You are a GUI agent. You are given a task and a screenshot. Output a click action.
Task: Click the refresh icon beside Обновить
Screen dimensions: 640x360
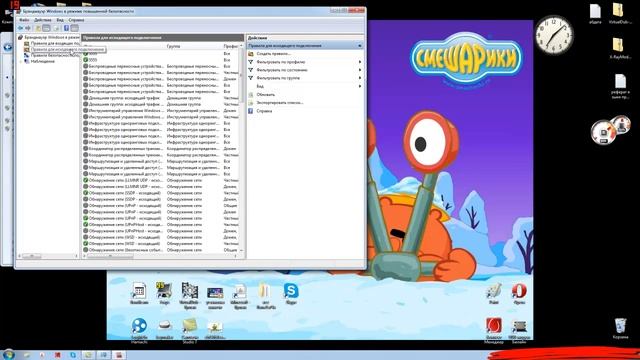pos(251,94)
